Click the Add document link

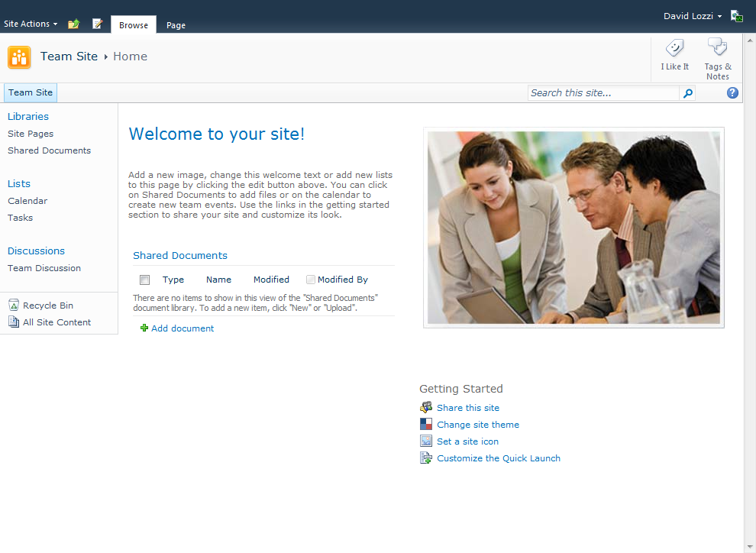(183, 328)
